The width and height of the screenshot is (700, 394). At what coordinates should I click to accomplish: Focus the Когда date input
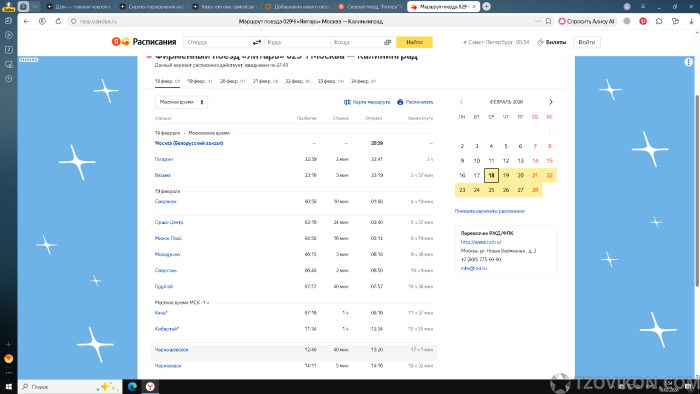356,42
